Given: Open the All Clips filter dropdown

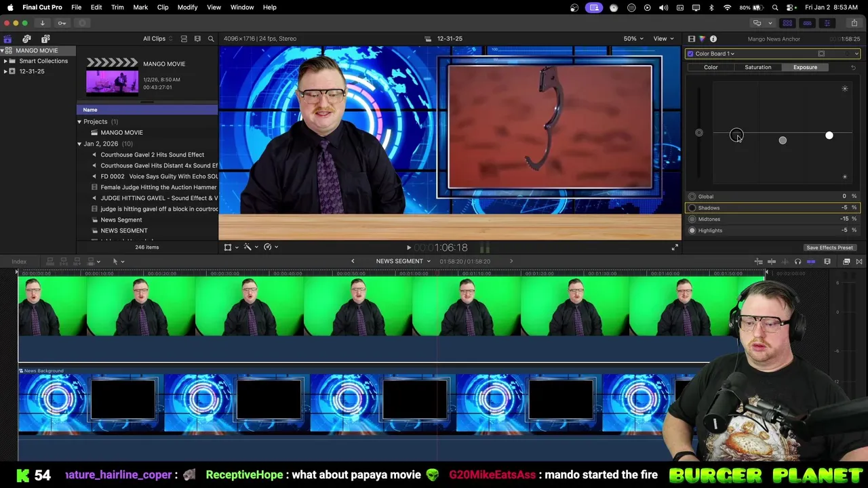Looking at the screenshot, I should tap(157, 39).
